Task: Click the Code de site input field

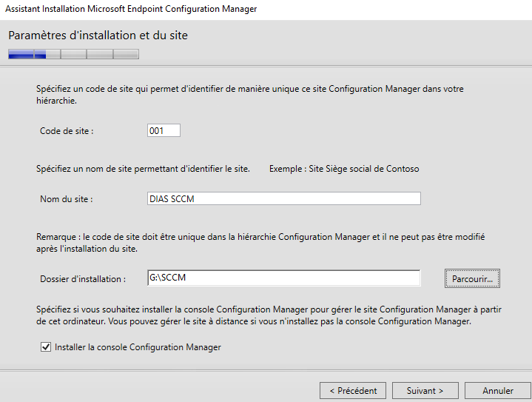Action: (164, 130)
